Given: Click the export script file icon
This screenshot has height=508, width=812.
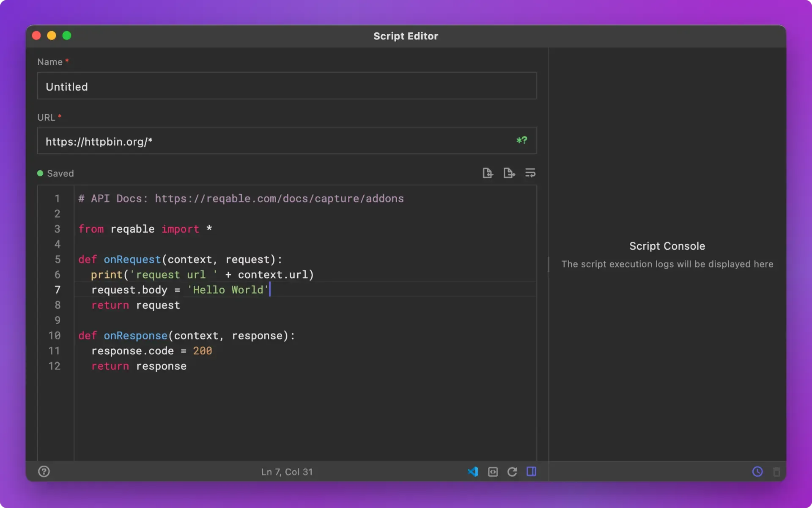Looking at the screenshot, I should [x=509, y=173].
